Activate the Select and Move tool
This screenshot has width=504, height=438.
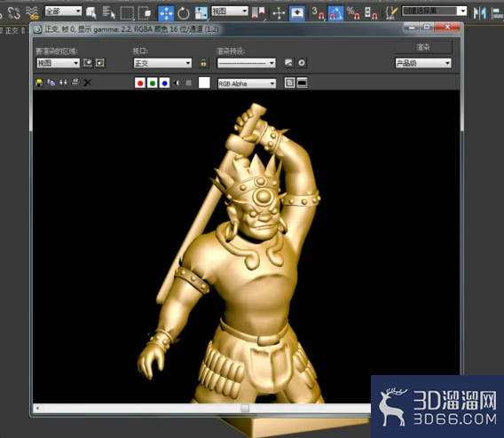(x=166, y=13)
